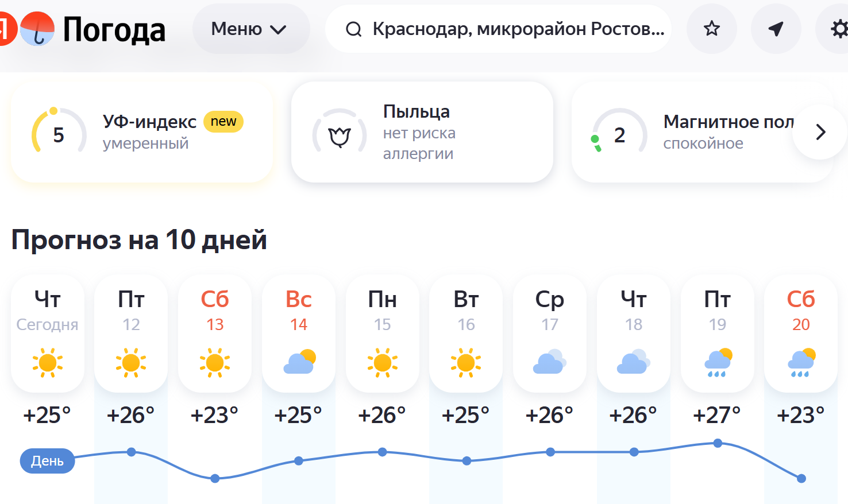Open the Меню dropdown
Viewport: 848px width, 504px height.
(251, 29)
